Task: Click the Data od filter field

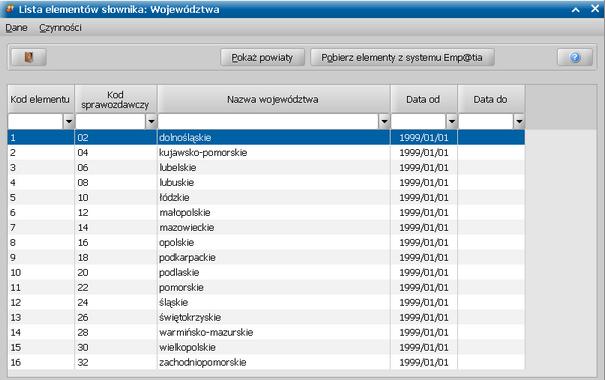Action: click(x=419, y=122)
